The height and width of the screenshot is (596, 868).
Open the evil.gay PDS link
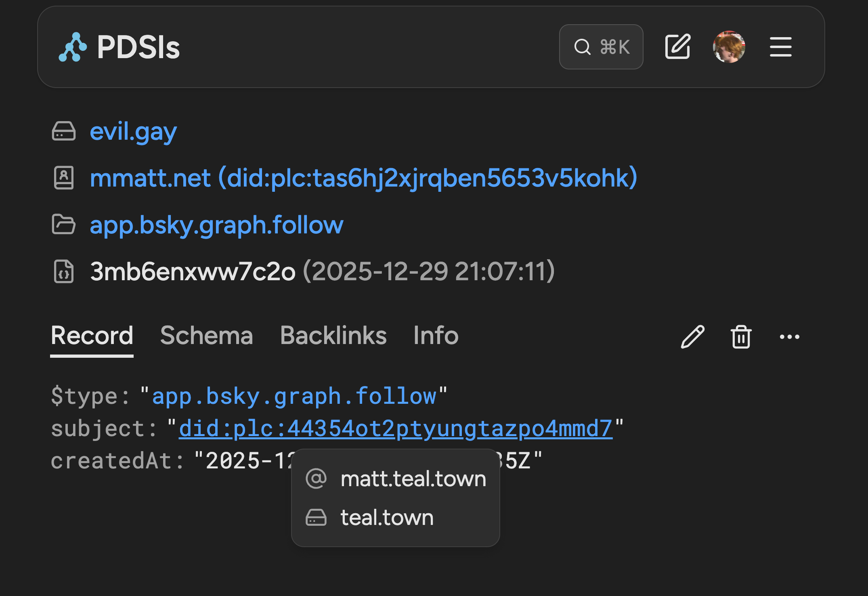[x=133, y=132]
